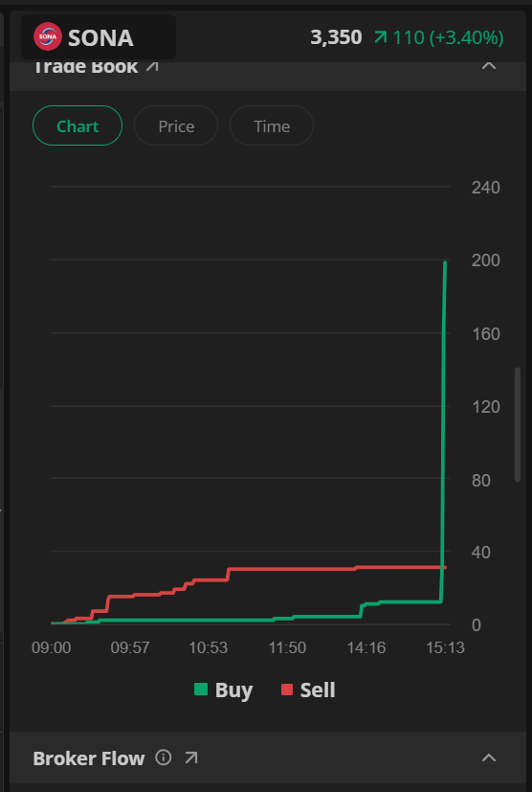Click the 200 y-axis label

(x=485, y=260)
